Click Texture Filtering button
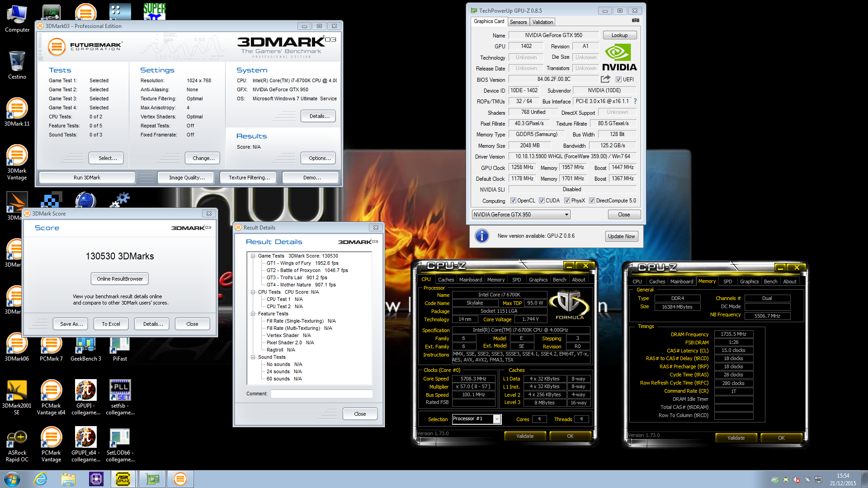The height and width of the screenshot is (488, 868). (x=249, y=178)
